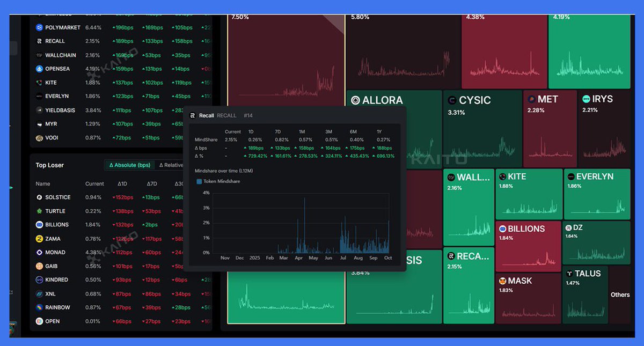The width and height of the screenshot is (644, 346).
Task: Click the Wallchain token icon in list
Action: (x=39, y=55)
